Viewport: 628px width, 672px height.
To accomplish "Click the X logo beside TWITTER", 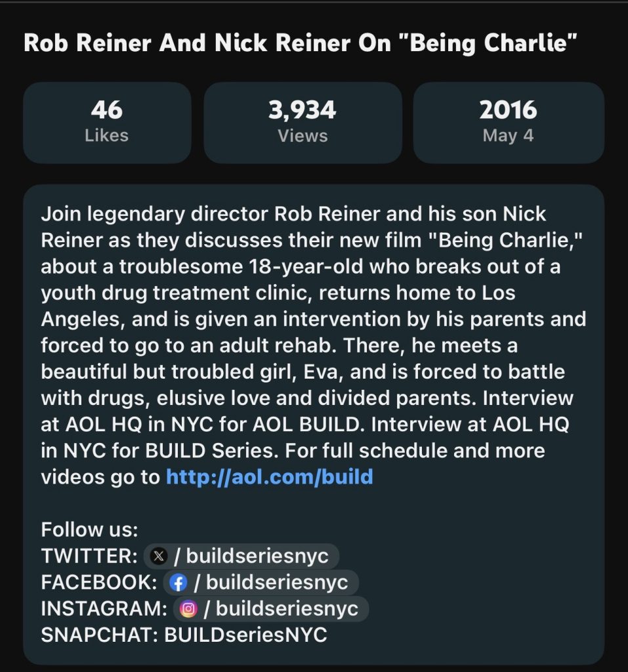I will click(x=158, y=556).
